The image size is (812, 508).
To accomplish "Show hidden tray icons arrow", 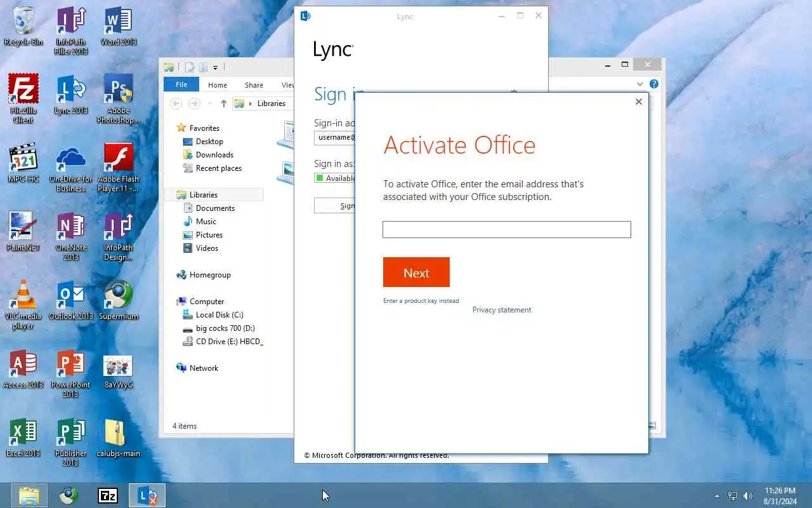I will (717, 496).
